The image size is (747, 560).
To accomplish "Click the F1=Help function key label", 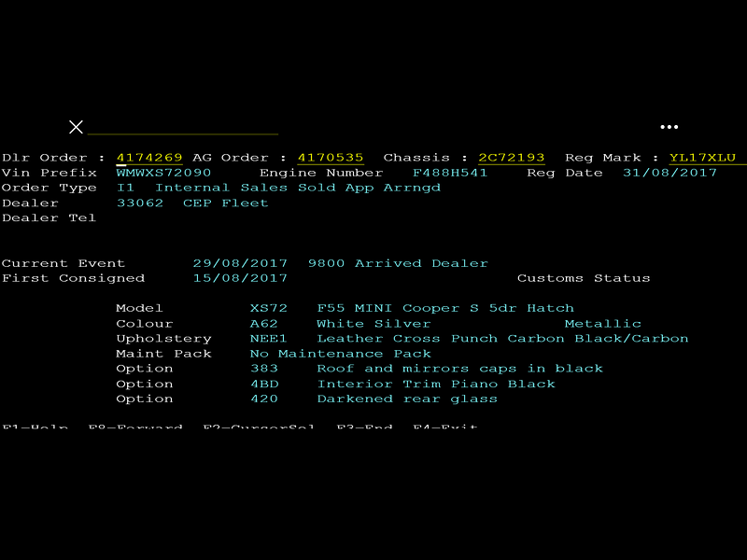I will 35,426.
